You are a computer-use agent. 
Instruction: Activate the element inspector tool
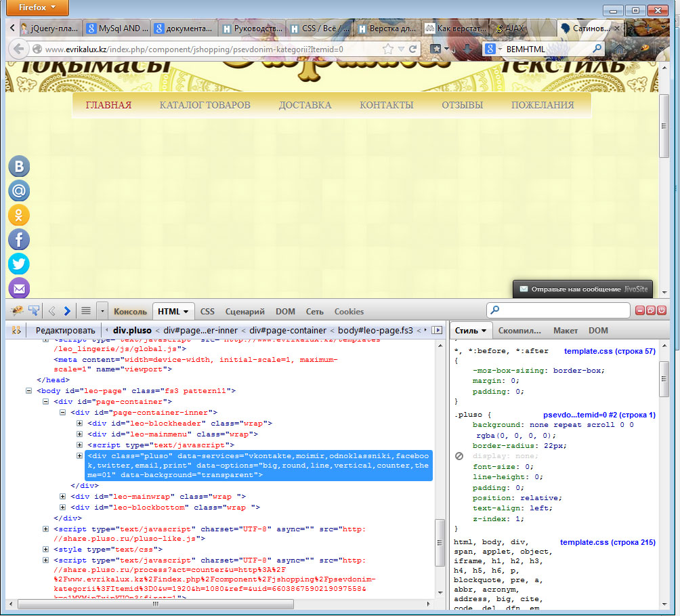coord(34,311)
